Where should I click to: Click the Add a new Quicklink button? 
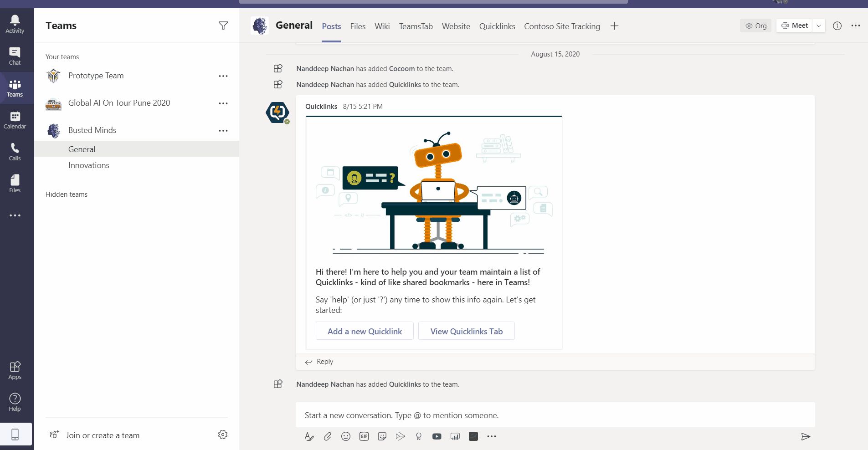[365, 331]
